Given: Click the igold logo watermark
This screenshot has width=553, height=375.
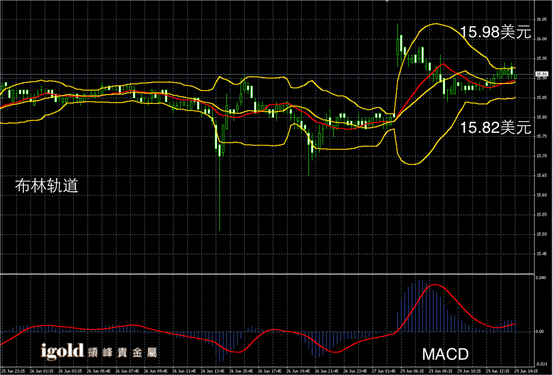Looking at the screenshot, I should pos(62,351).
